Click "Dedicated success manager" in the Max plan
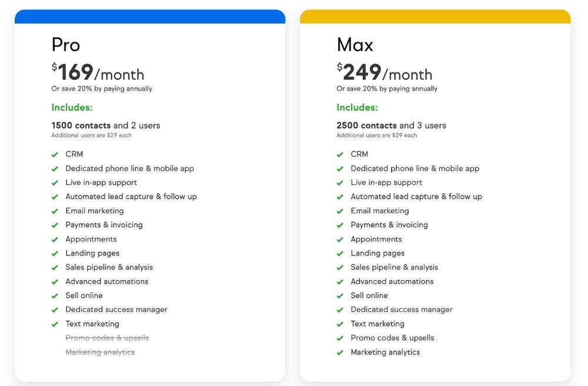Image resolution: width=588 pixels, height=386 pixels. [x=402, y=310]
